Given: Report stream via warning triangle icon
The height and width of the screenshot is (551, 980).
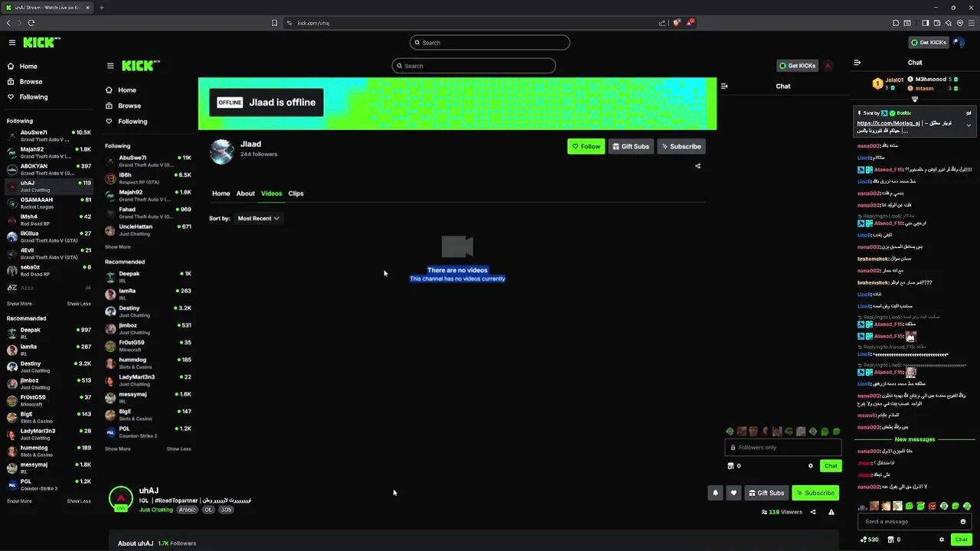Looking at the screenshot, I should click(831, 512).
